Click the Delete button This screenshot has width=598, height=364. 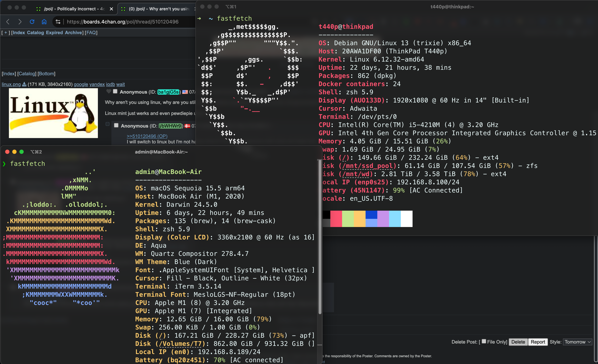click(518, 342)
